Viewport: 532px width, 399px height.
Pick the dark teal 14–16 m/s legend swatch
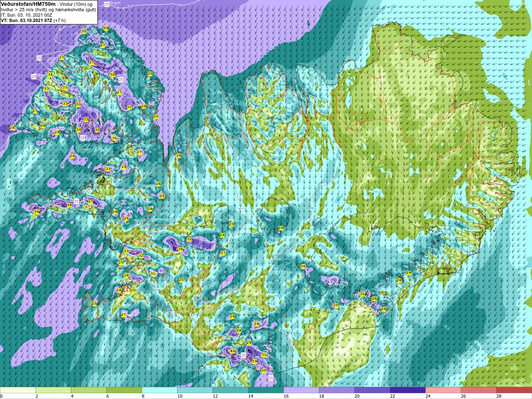point(266,390)
